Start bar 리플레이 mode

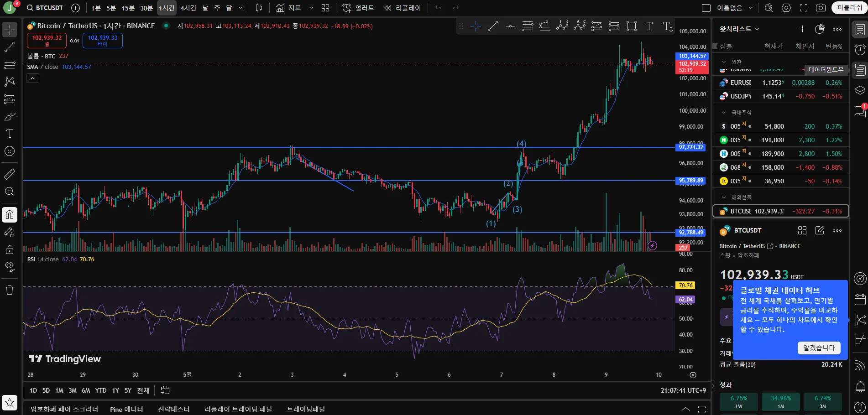pos(402,8)
